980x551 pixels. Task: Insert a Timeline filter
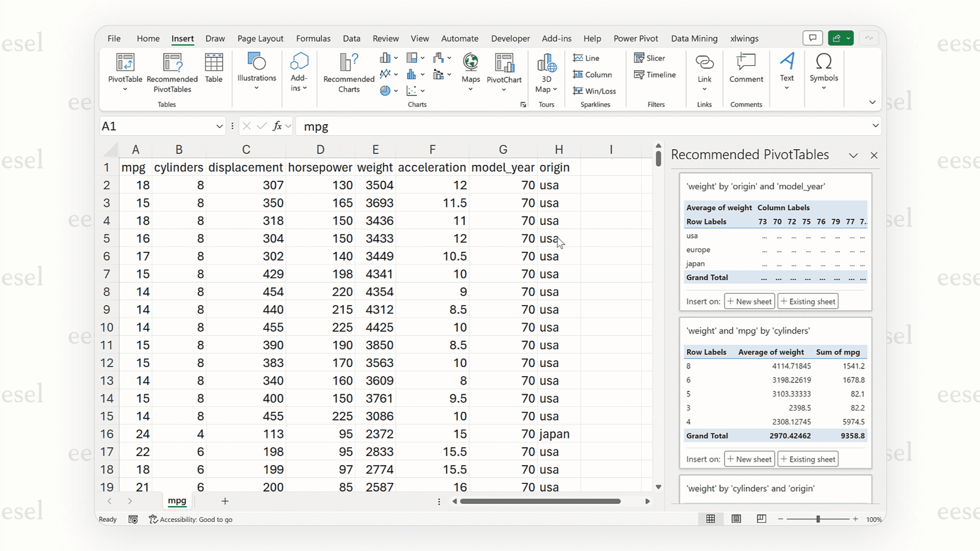[654, 75]
